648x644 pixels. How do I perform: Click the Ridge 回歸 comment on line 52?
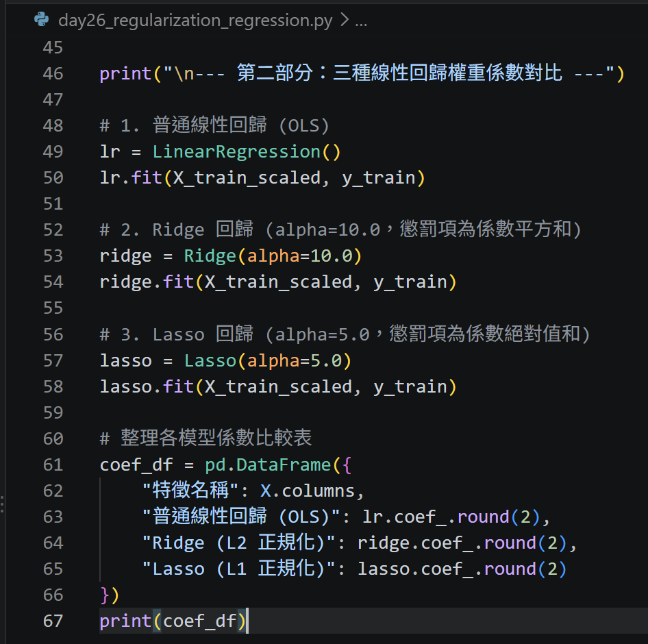340,230
